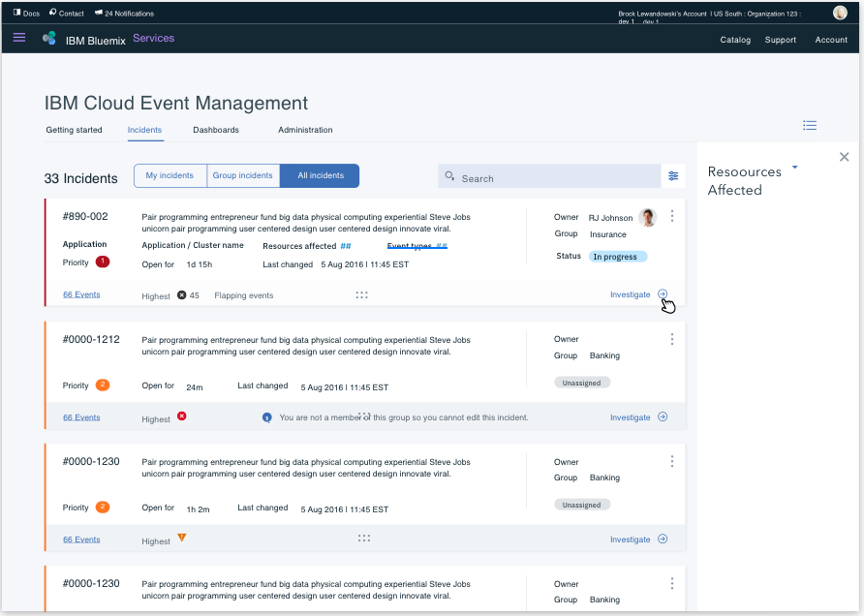
Task: Open the filter sliders icon beside search
Action: coord(673,176)
